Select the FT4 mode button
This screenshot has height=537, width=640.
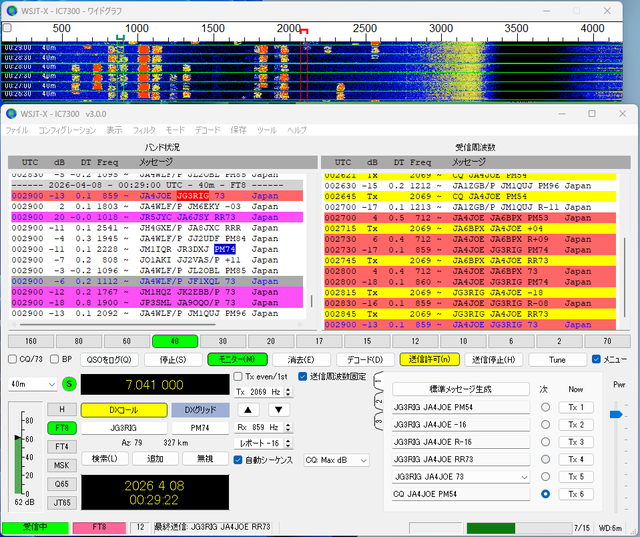[x=62, y=446]
